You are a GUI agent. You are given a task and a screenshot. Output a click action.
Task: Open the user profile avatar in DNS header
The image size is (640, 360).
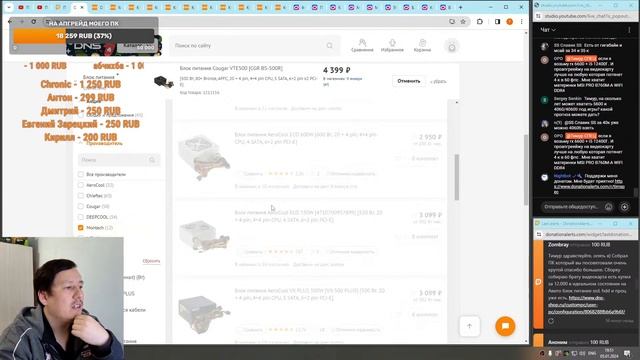(452, 47)
